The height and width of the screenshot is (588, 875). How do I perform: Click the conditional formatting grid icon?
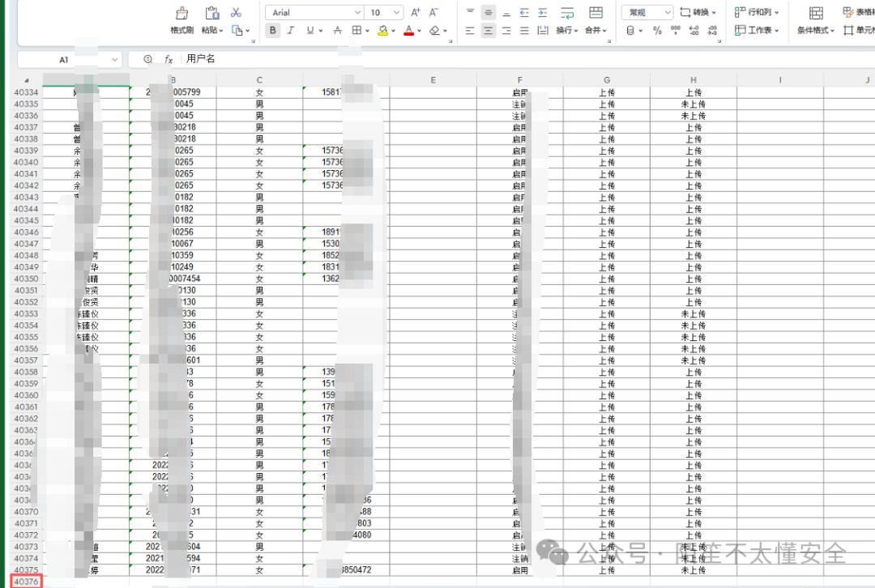816,13
